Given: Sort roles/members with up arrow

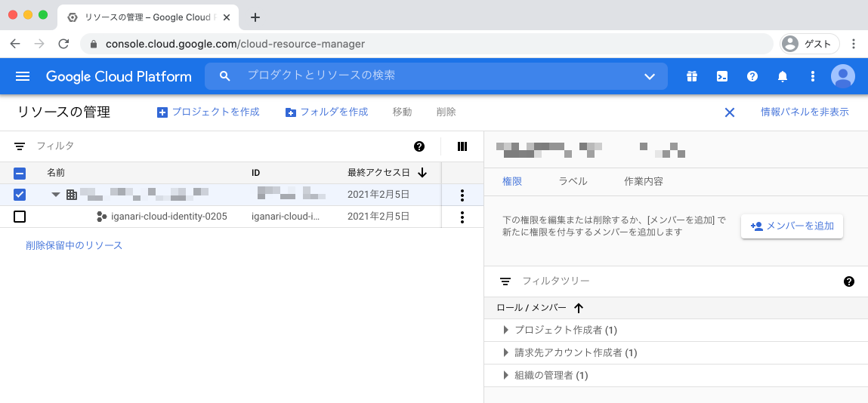Looking at the screenshot, I should 579,308.
